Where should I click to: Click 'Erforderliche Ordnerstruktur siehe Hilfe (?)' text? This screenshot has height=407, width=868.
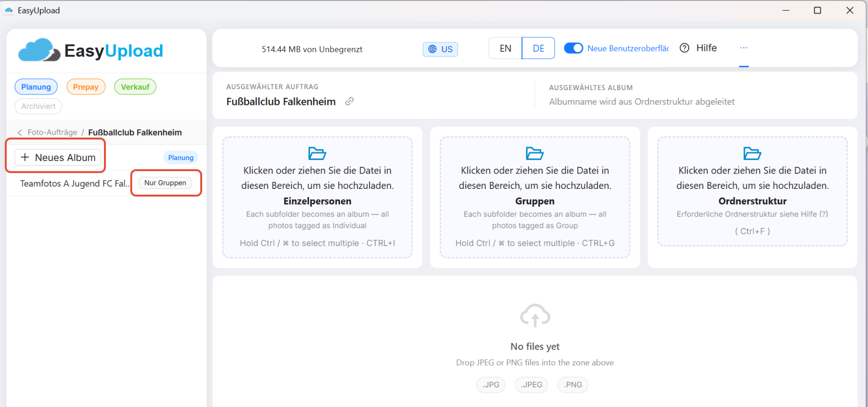752,214
